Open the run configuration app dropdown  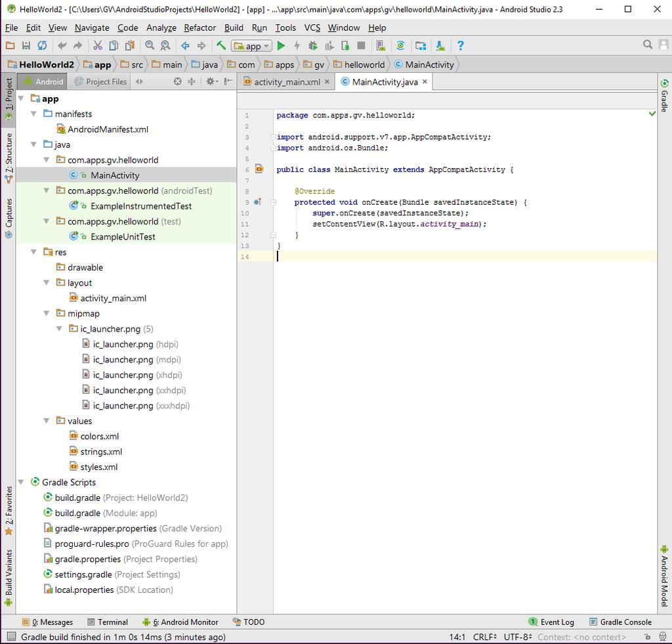251,46
